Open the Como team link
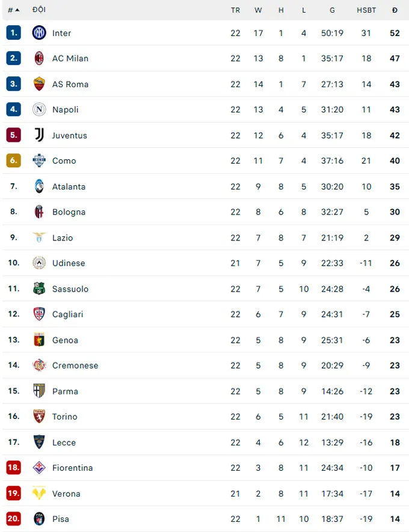409x532 pixels. (x=64, y=161)
